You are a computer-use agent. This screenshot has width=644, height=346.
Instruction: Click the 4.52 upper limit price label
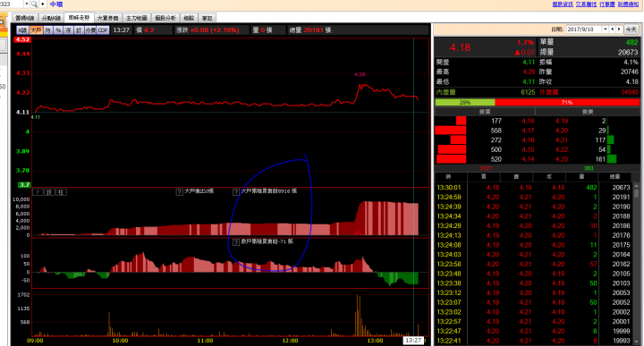[22, 40]
